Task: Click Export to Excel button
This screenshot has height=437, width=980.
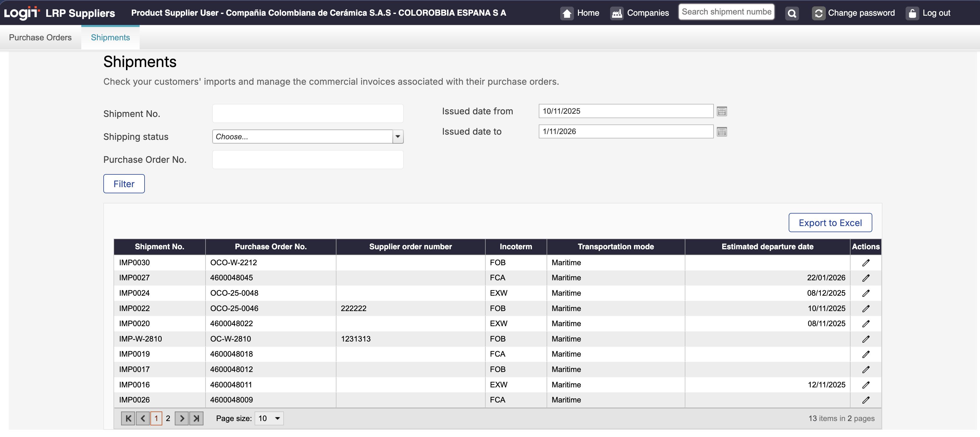Action: tap(830, 223)
